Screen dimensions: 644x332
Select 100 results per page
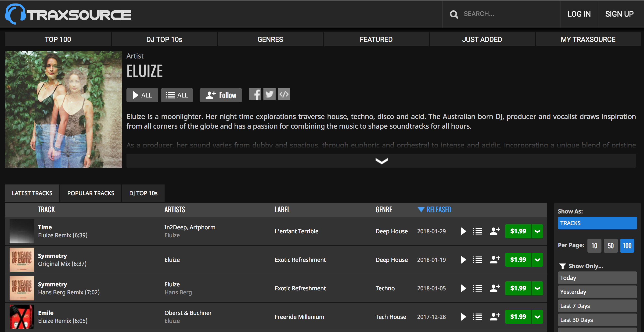click(x=627, y=246)
